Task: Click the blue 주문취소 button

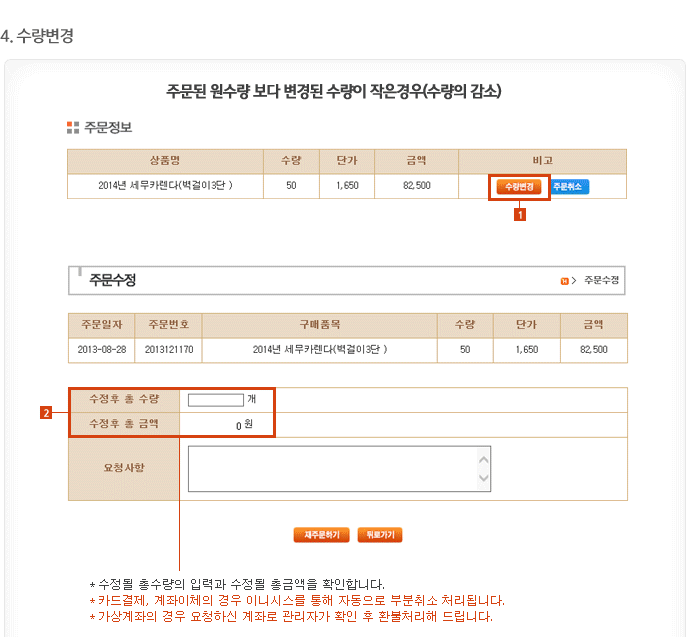Action: pos(570,187)
